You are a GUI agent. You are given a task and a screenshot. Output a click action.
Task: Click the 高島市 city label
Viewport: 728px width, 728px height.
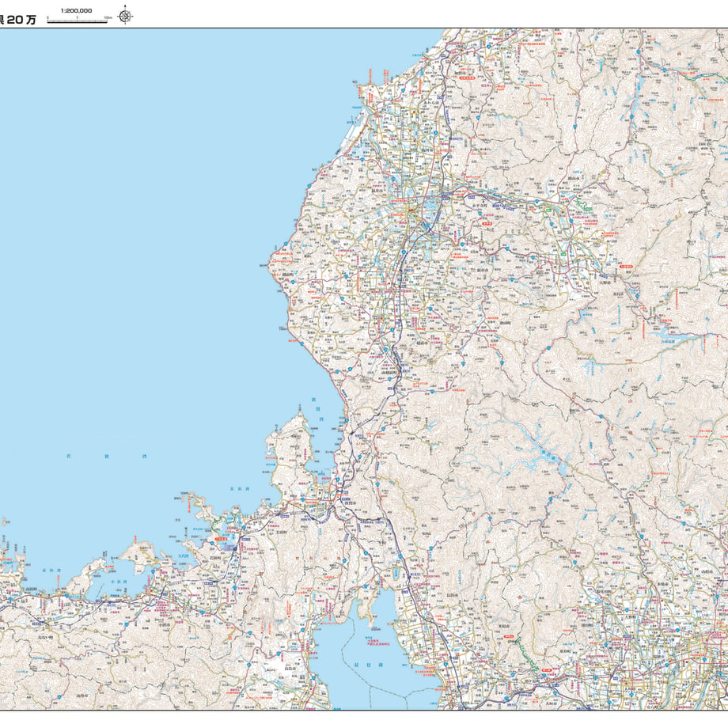click(x=290, y=668)
